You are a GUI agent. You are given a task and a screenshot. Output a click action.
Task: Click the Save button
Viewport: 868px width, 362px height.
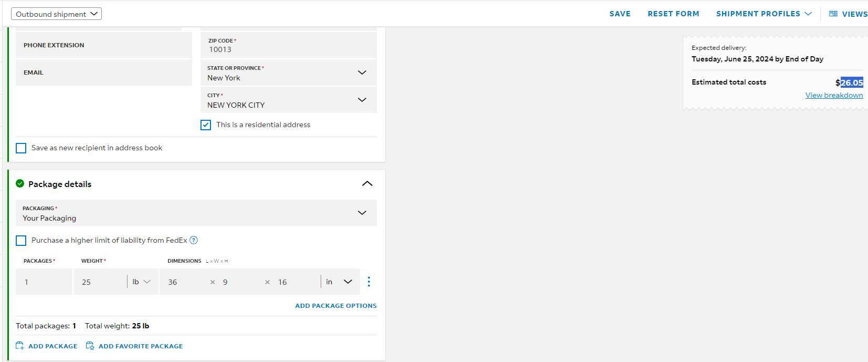(x=620, y=14)
